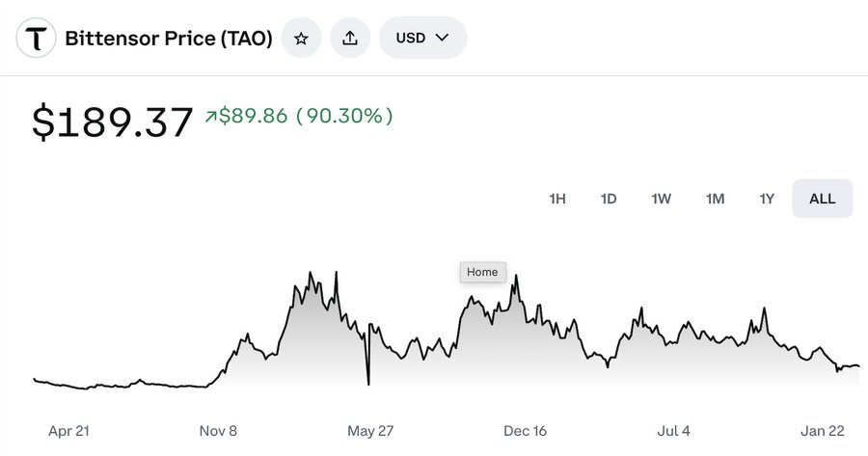Select the ALL time range
The height and width of the screenshot is (456, 868).
(x=822, y=199)
